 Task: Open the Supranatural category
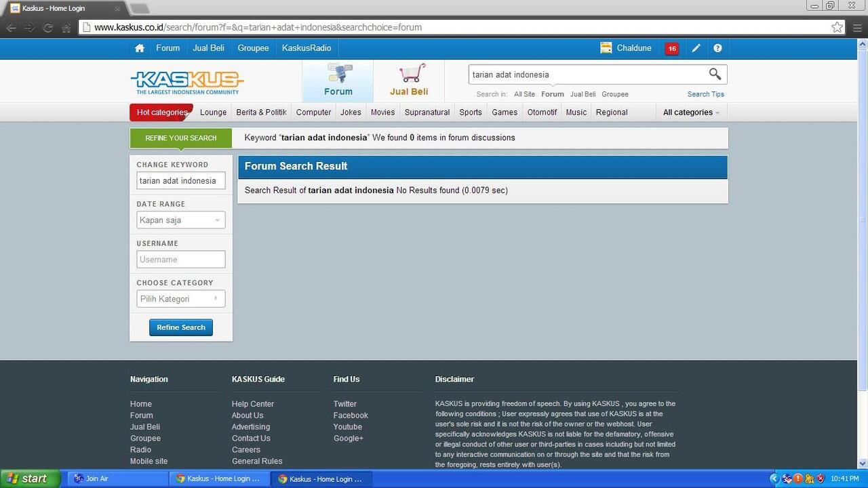coord(427,113)
